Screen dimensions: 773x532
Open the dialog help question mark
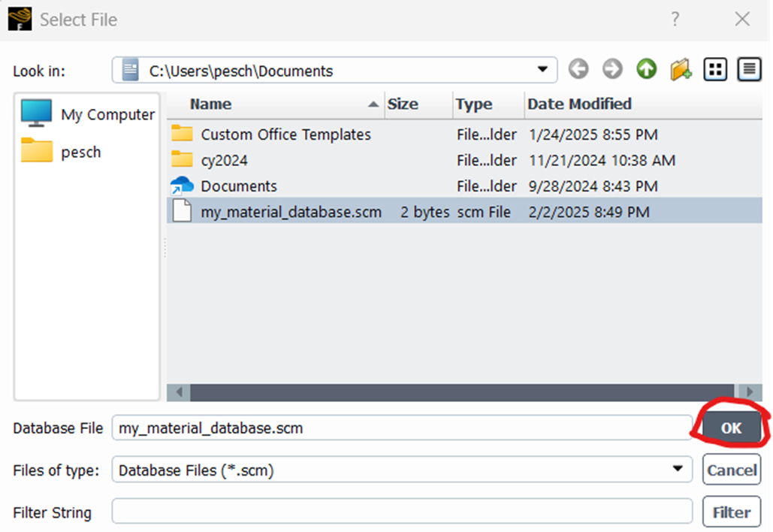[x=675, y=20]
